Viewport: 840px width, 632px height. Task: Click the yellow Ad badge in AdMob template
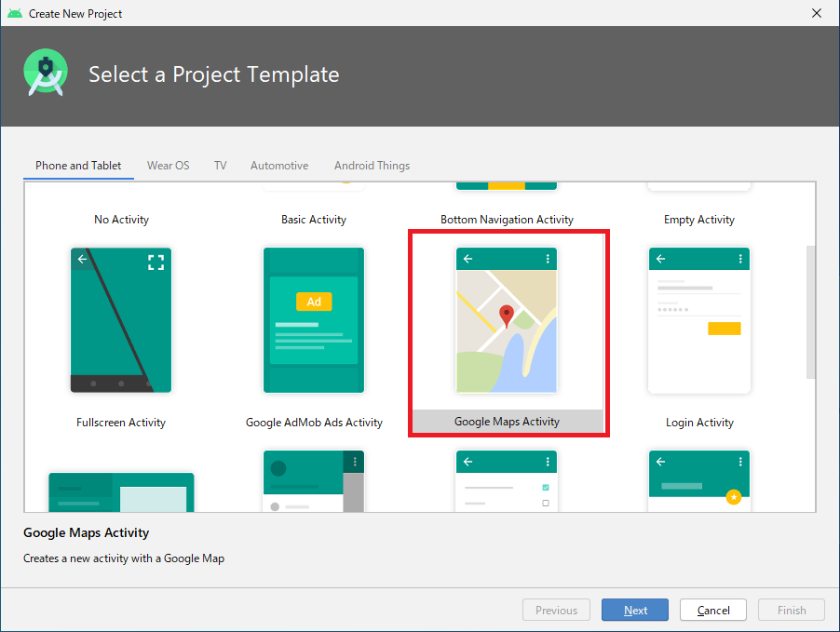click(314, 302)
